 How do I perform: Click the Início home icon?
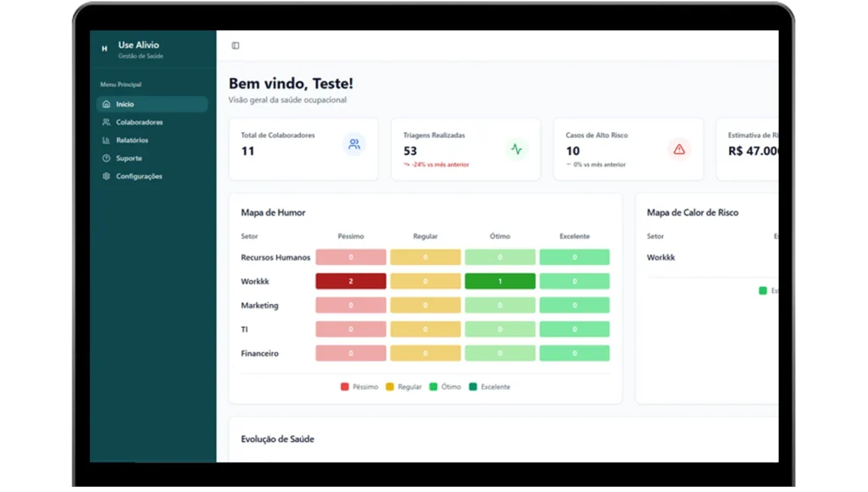click(x=106, y=104)
